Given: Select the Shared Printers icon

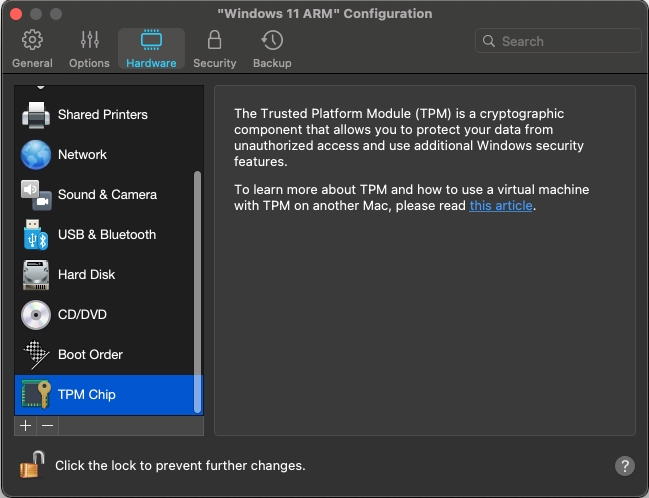Looking at the screenshot, I should click(36, 114).
